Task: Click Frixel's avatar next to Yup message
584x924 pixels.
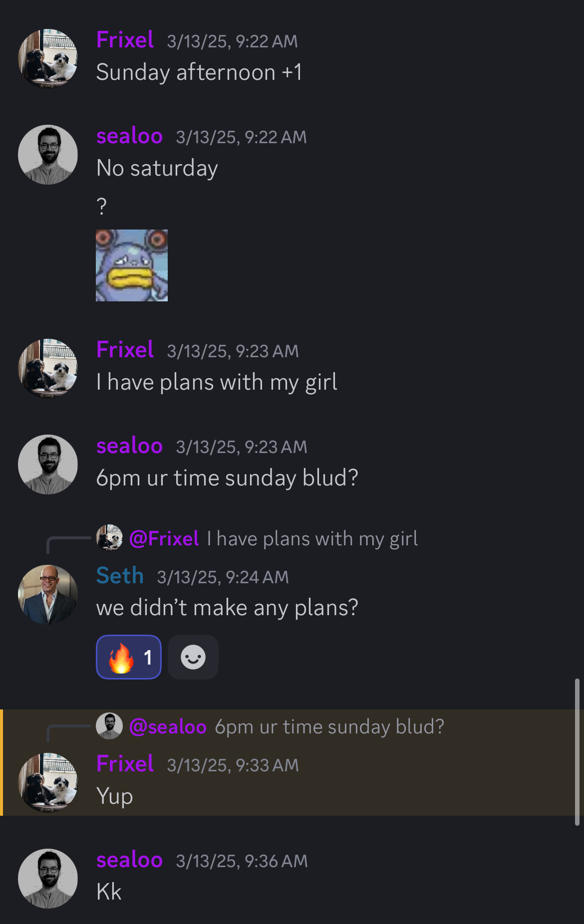Action: [x=48, y=782]
